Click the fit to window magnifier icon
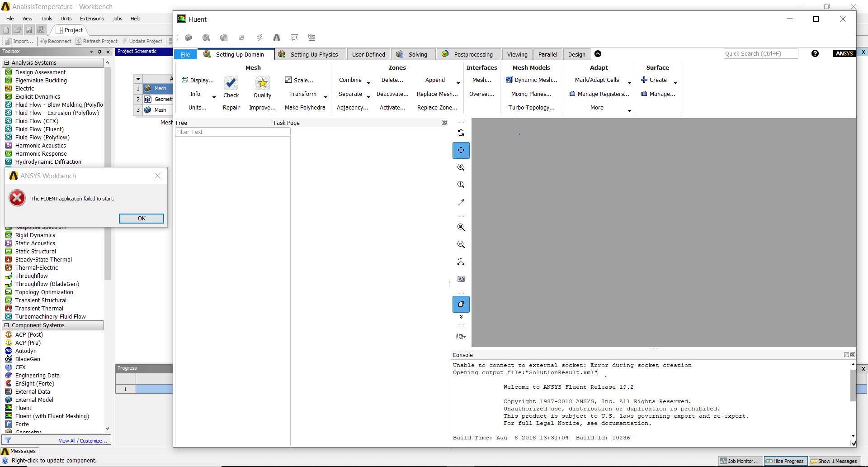The image size is (868, 467). [x=461, y=167]
